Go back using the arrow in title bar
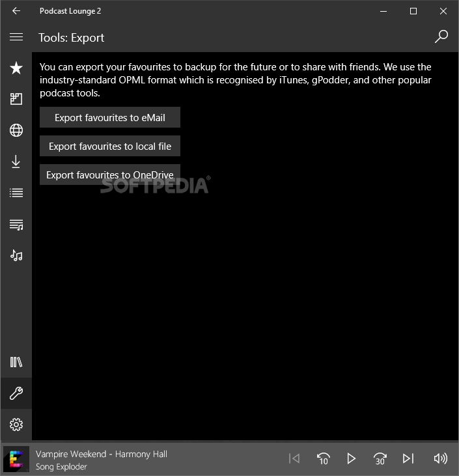 click(16, 11)
